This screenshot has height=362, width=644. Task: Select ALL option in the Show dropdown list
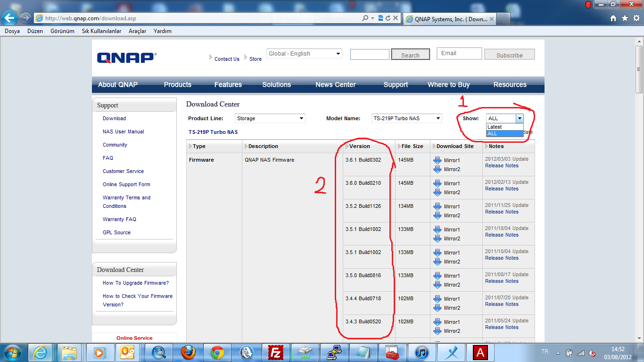point(505,133)
